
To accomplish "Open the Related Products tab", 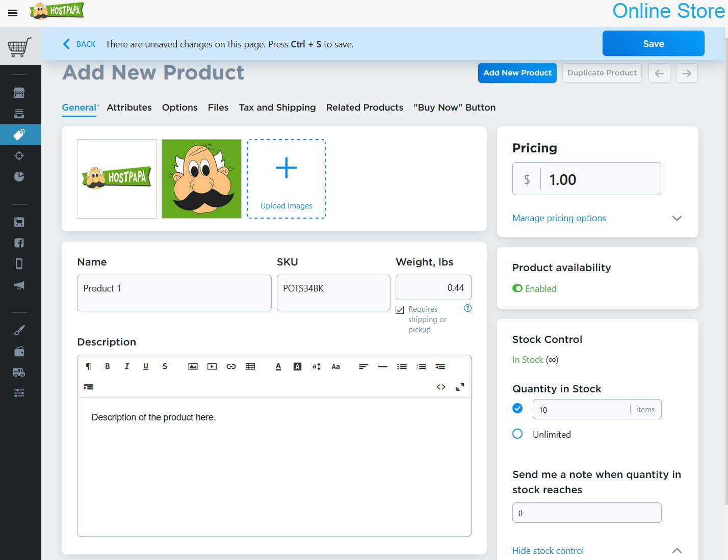I will pyautogui.click(x=365, y=108).
